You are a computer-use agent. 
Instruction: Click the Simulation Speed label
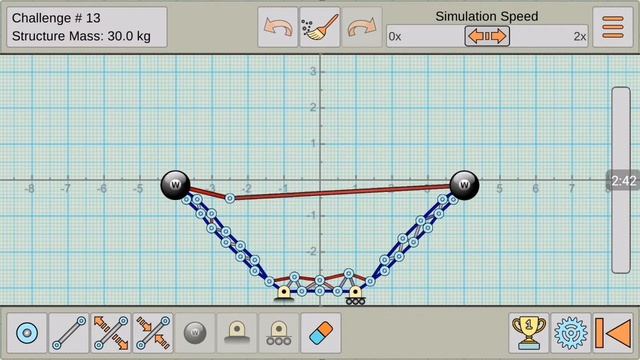487,16
